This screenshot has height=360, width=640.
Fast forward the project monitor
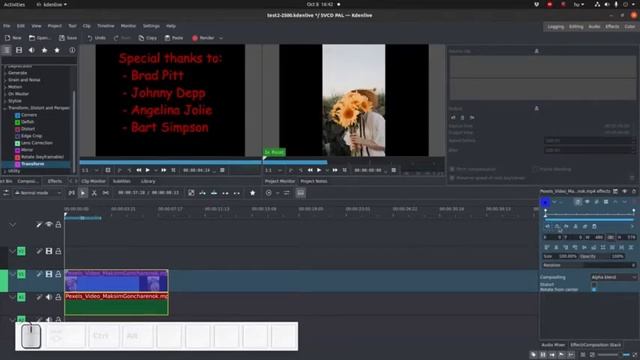[335, 170]
